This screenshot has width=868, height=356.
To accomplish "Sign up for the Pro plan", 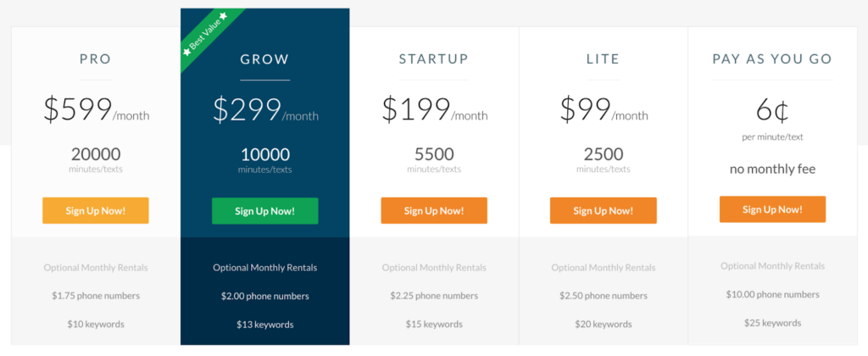I will click(x=96, y=210).
